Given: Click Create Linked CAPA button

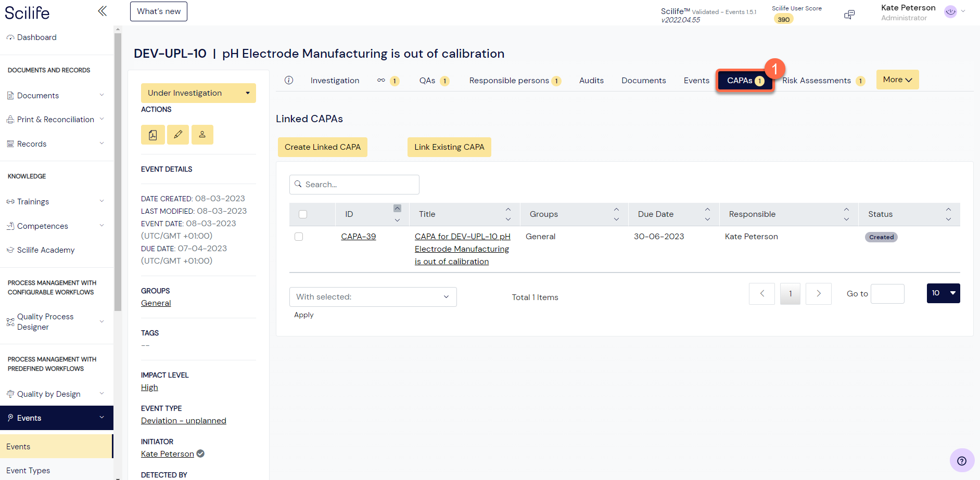Looking at the screenshot, I should (323, 147).
